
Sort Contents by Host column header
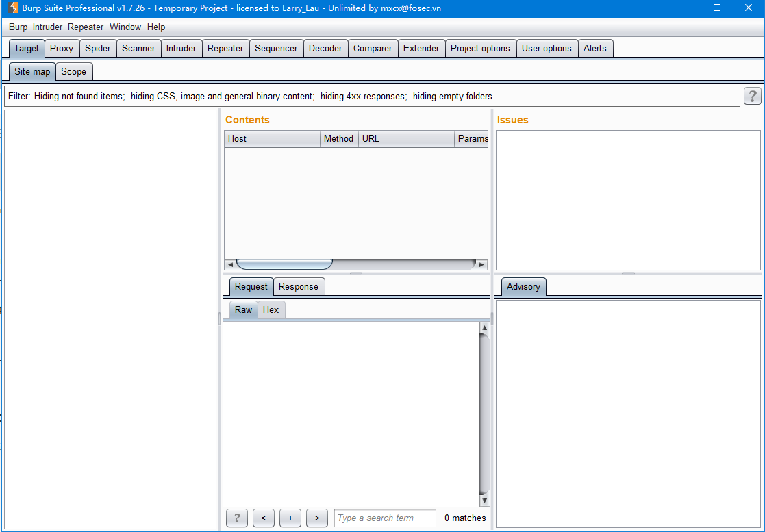[x=273, y=139]
